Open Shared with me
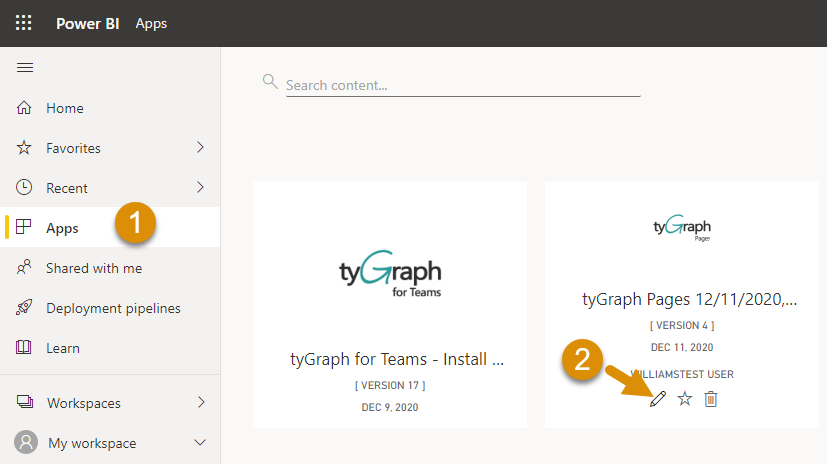This screenshot has height=464, width=827. click(x=94, y=268)
